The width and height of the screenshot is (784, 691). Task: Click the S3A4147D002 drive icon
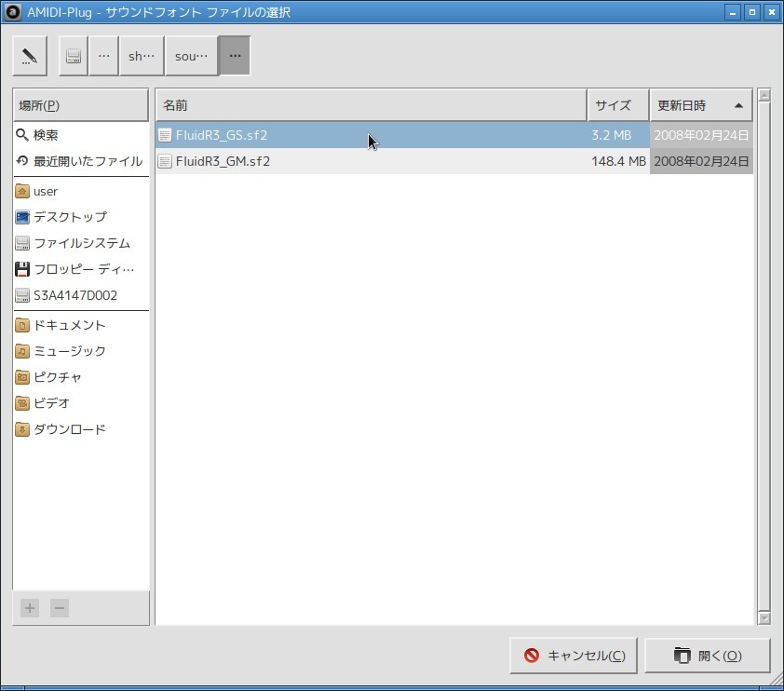[22, 295]
